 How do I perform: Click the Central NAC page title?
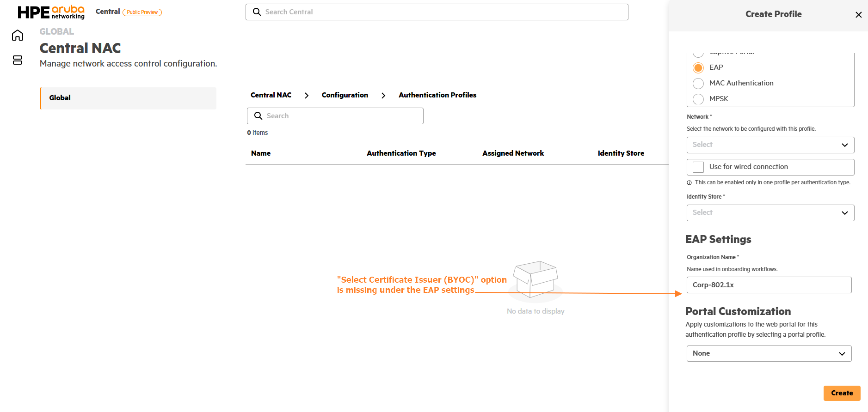coord(80,48)
